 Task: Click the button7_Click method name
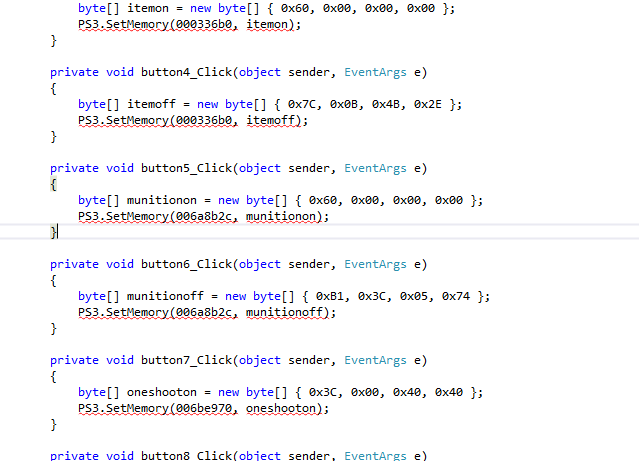pos(186,360)
